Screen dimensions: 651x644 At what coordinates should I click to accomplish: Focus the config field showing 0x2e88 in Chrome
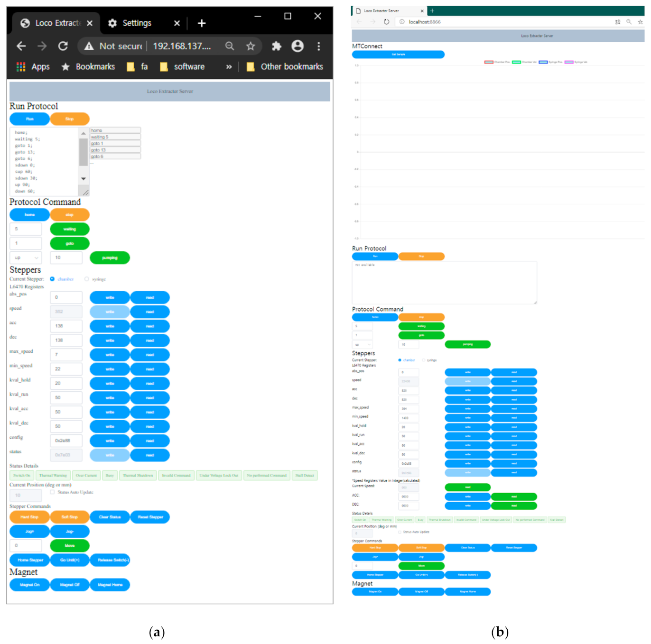pos(66,441)
